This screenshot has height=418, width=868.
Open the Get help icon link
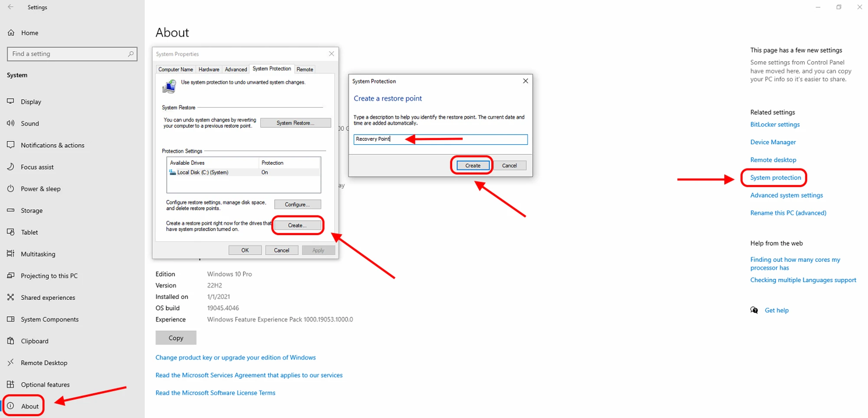754,310
